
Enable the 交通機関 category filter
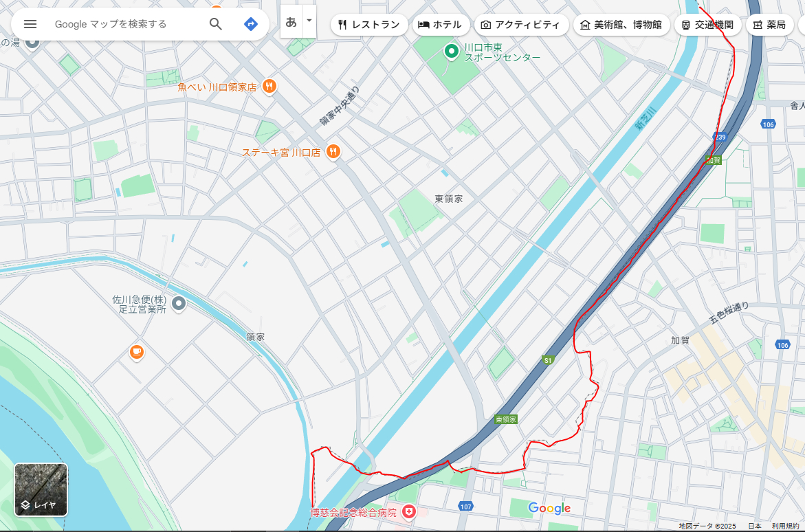coord(707,24)
